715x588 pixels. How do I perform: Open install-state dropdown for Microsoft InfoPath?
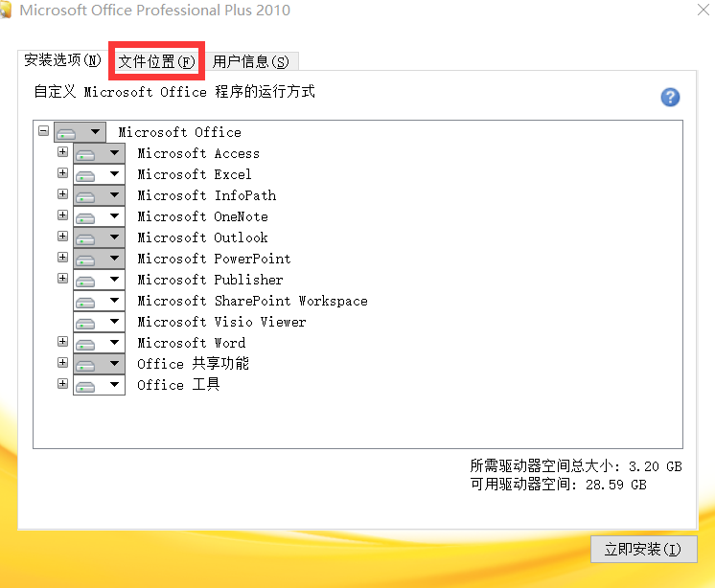pos(99,195)
